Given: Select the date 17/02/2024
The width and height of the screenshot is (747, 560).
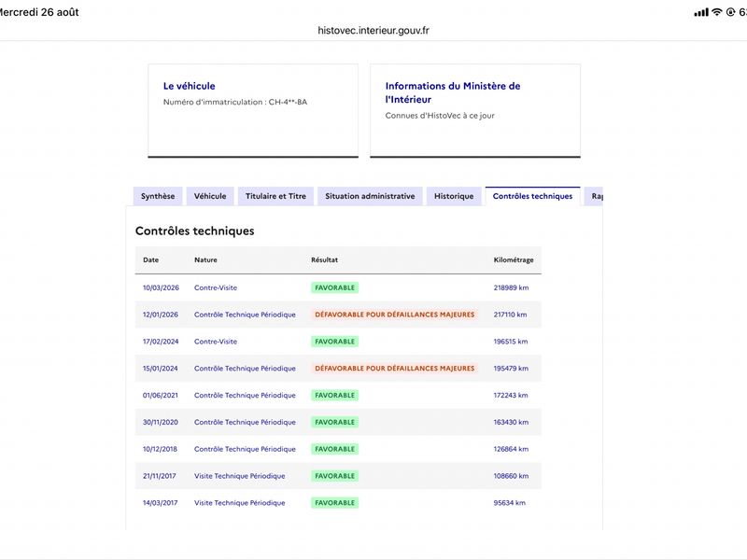Looking at the screenshot, I should (x=161, y=342).
